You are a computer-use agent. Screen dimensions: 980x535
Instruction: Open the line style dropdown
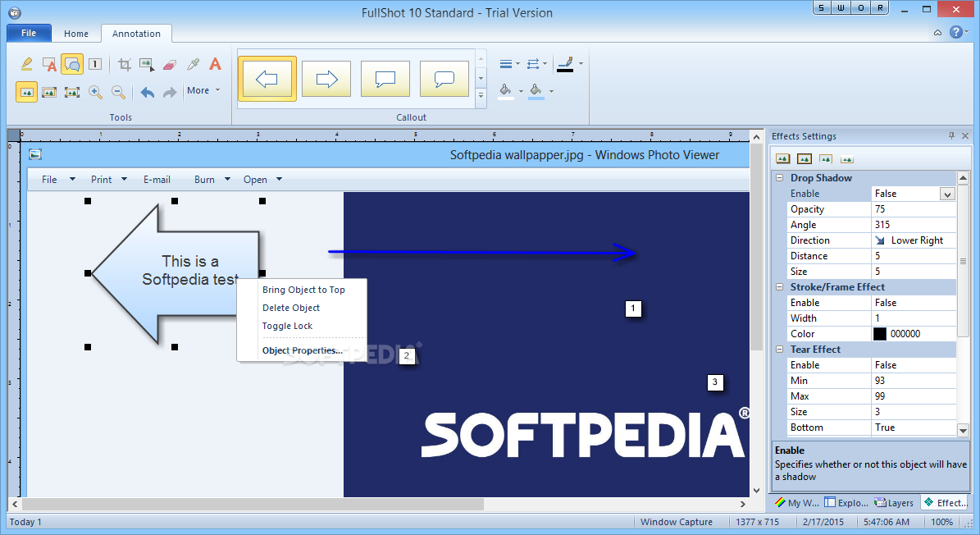[536, 64]
